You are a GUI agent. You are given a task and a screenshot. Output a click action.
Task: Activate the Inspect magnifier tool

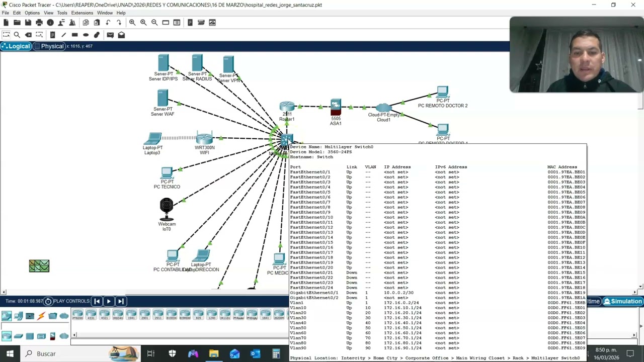click(17, 35)
